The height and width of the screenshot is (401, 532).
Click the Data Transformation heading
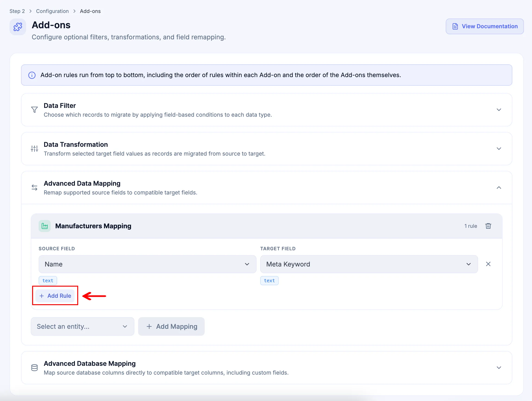[76, 144]
